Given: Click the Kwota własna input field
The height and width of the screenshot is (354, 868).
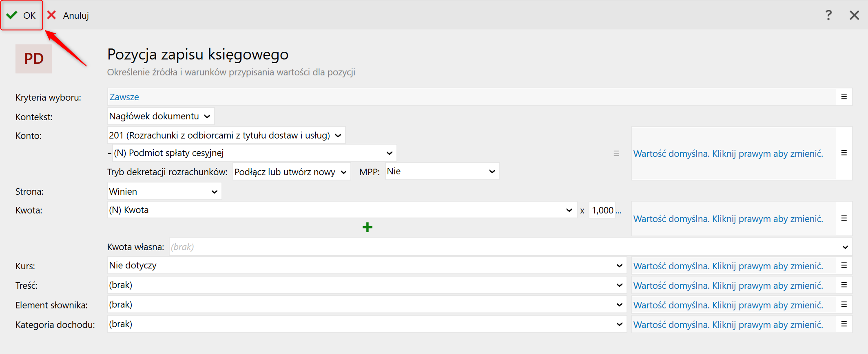Looking at the screenshot, I should point(502,247).
